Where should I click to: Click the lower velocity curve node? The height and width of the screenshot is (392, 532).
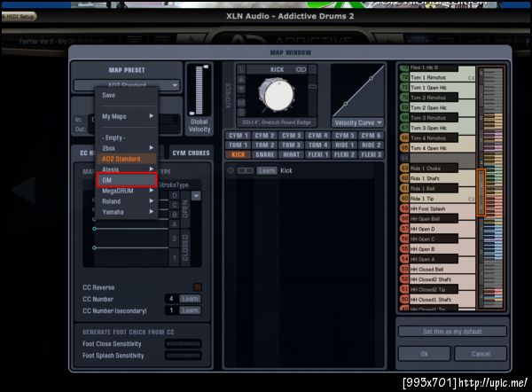(x=346, y=104)
